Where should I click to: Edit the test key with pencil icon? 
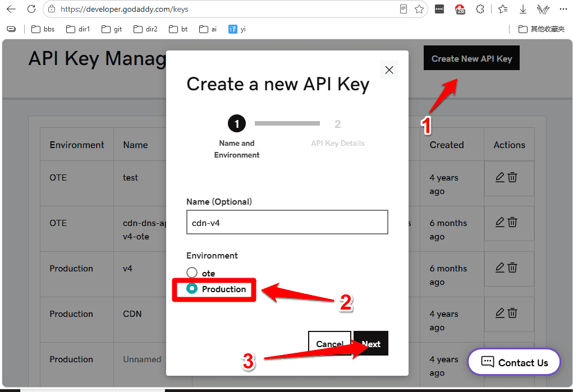click(x=500, y=177)
